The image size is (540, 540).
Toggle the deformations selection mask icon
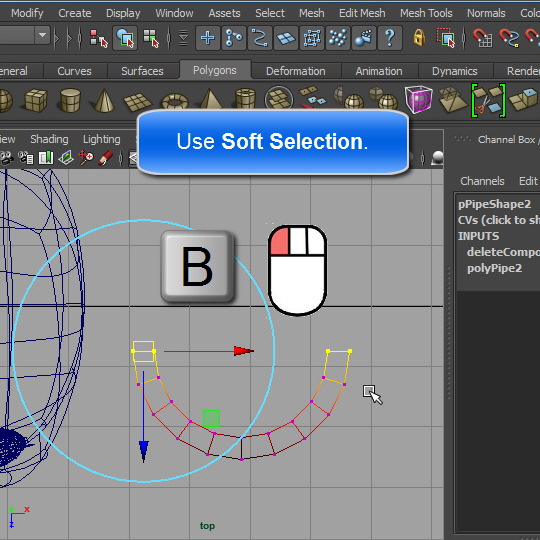(x=312, y=38)
